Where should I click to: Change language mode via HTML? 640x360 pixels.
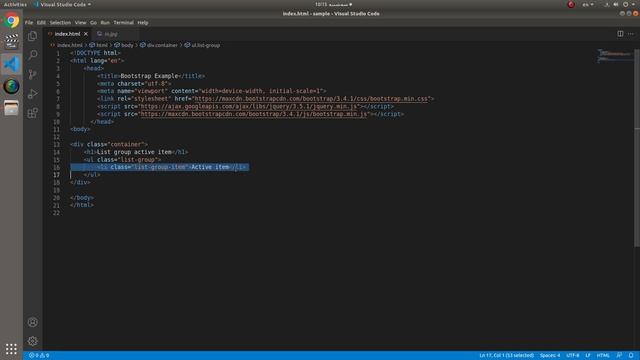[603, 356]
